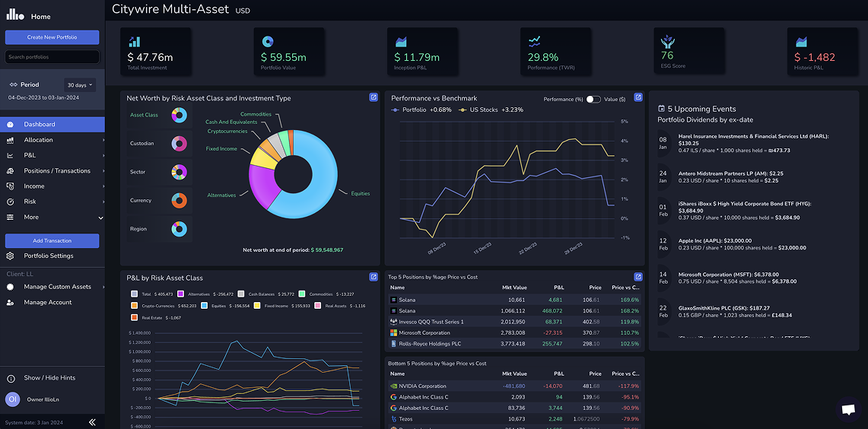
Task: Click the NVIDIA Corporation logo icon
Action: [x=394, y=386]
